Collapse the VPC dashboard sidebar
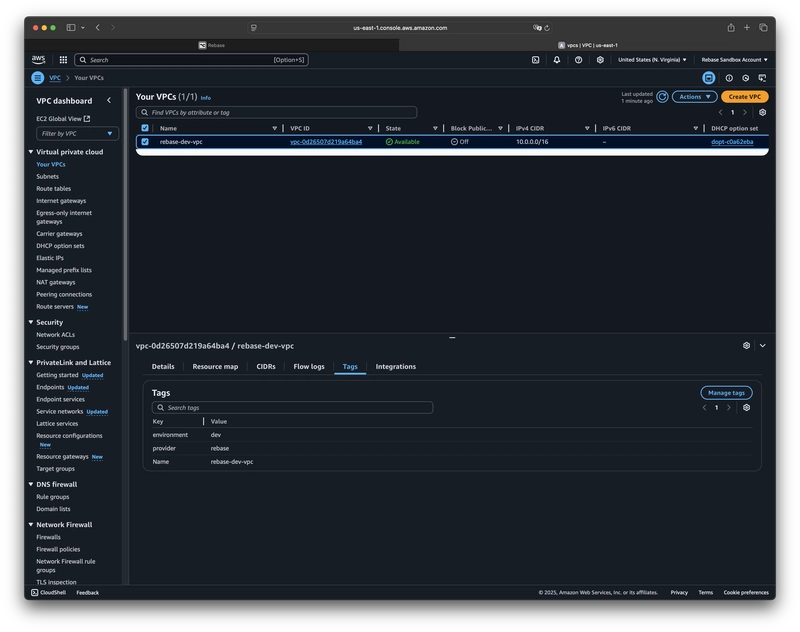The image size is (800, 632). click(109, 100)
